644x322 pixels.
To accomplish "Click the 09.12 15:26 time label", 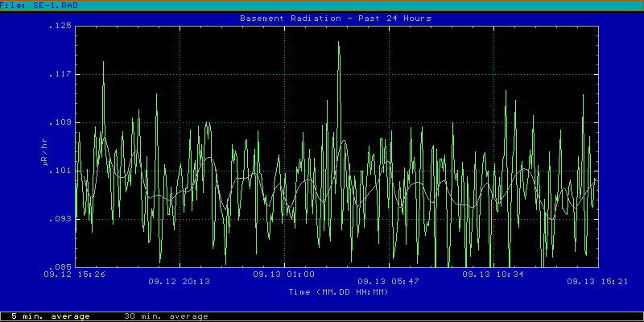I will (74, 275).
